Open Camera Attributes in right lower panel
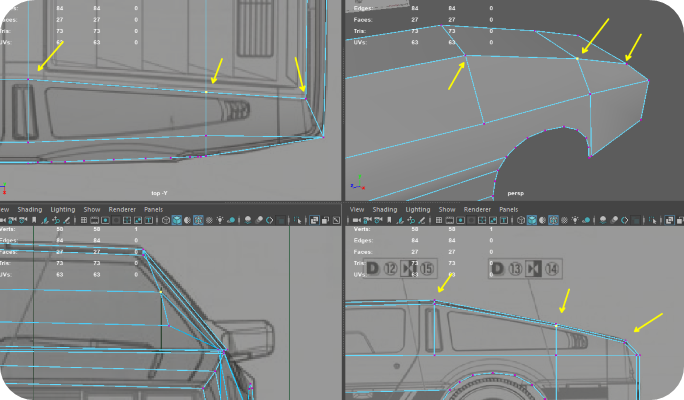The image size is (684, 400). [378, 220]
